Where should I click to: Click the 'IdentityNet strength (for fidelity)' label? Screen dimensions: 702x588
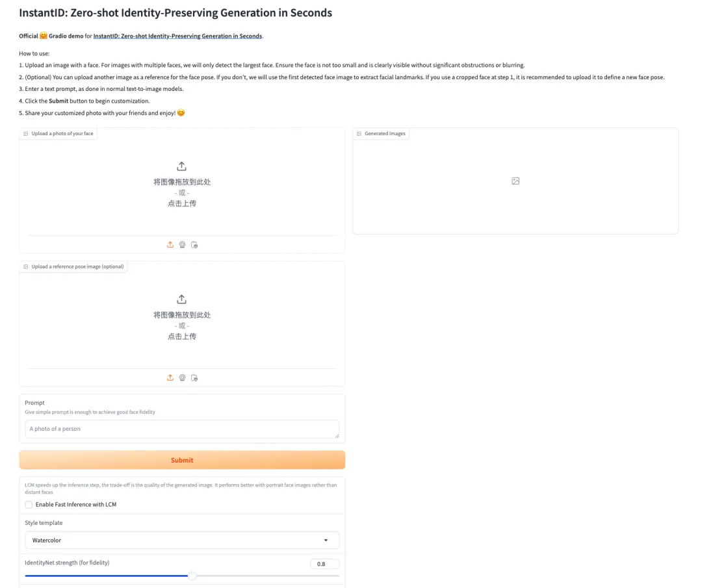pos(67,563)
